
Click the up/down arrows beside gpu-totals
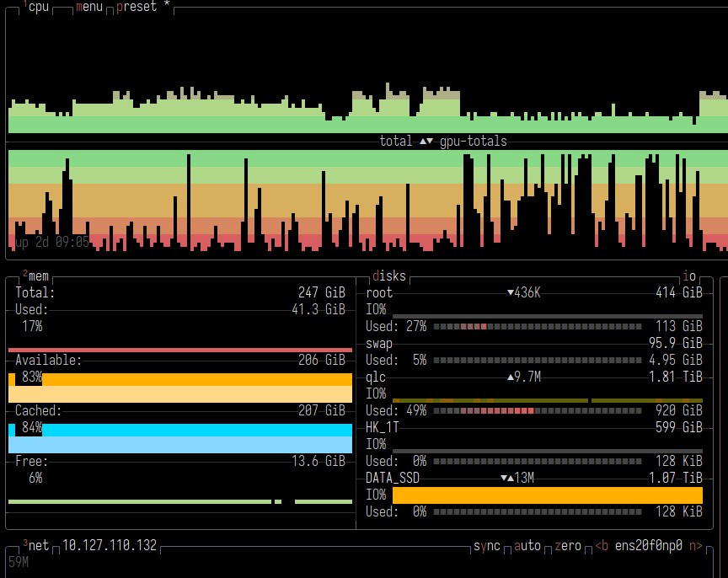point(426,142)
